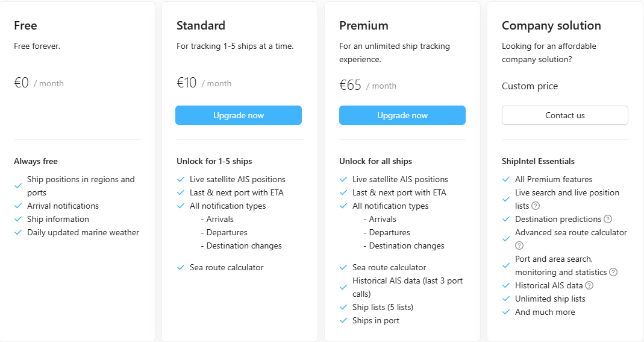Screen dimensions: 644x342
Task: Click Upgrade now under Standard plan
Action: [x=239, y=115]
